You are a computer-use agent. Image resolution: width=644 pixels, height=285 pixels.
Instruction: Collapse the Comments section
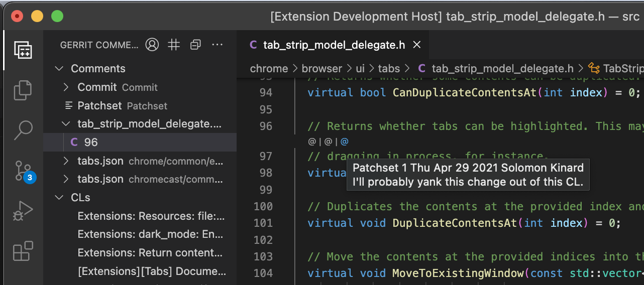[x=59, y=69]
